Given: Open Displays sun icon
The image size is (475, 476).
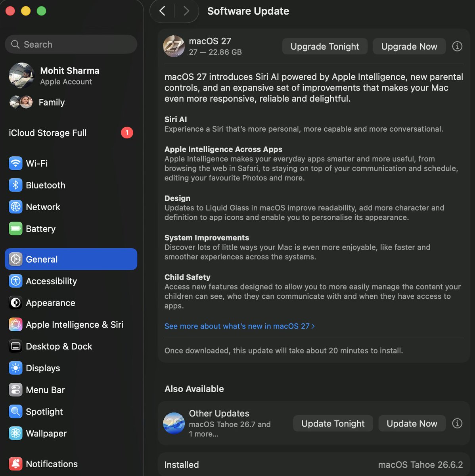Looking at the screenshot, I should (x=15, y=368).
